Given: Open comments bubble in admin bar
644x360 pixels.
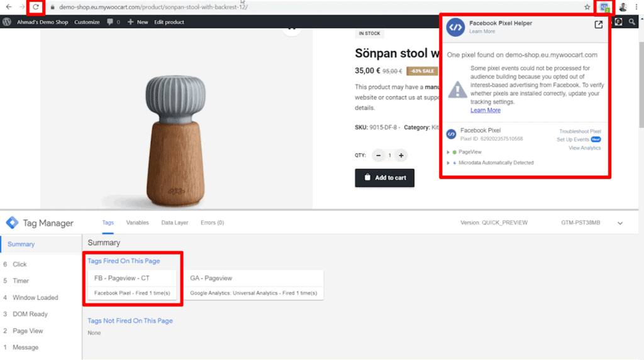Looking at the screenshot, I should [110, 22].
